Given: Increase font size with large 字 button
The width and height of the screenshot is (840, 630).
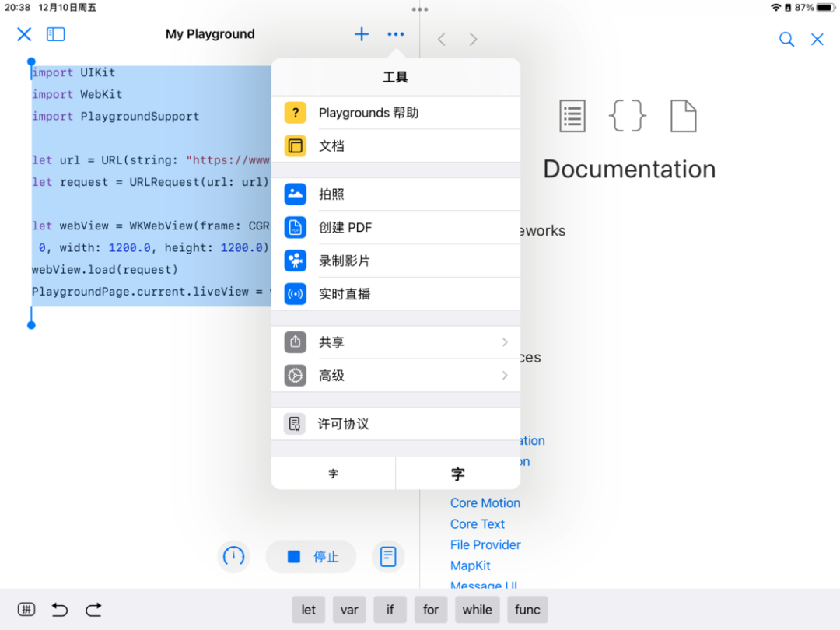Looking at the screenshot, I should pos(458,474).
